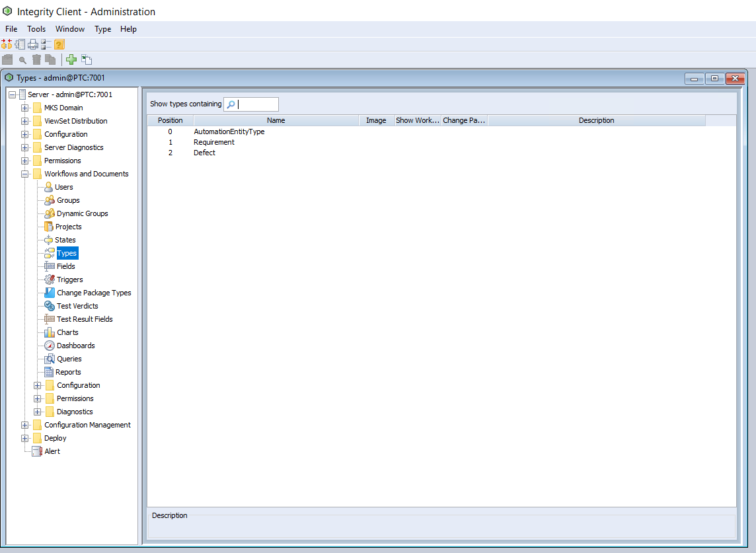Open Change Package Types in tree
The height and width of the screenshot is (553, 756).
click(94, 293)
